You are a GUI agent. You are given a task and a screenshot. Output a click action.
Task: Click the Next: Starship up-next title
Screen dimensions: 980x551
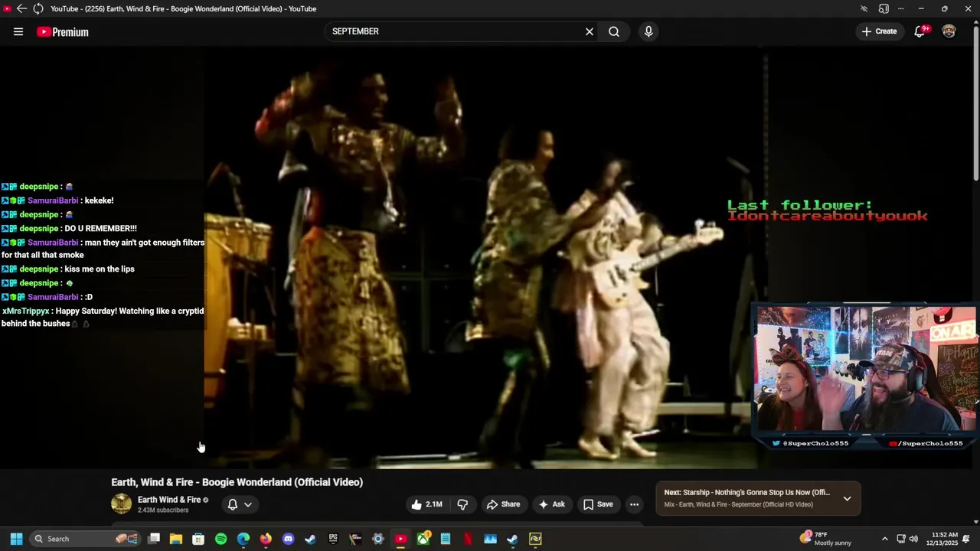747,493
